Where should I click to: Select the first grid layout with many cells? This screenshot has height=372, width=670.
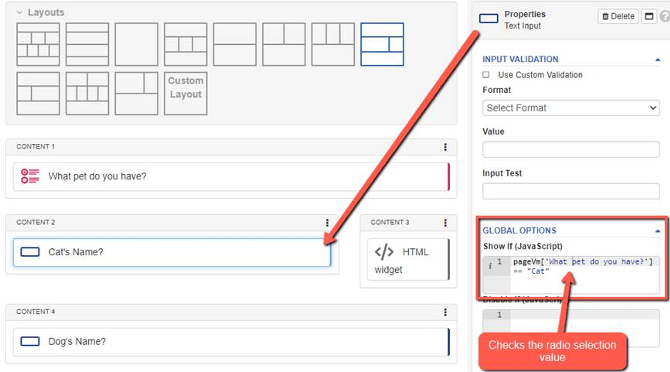[x=38, y=44]
